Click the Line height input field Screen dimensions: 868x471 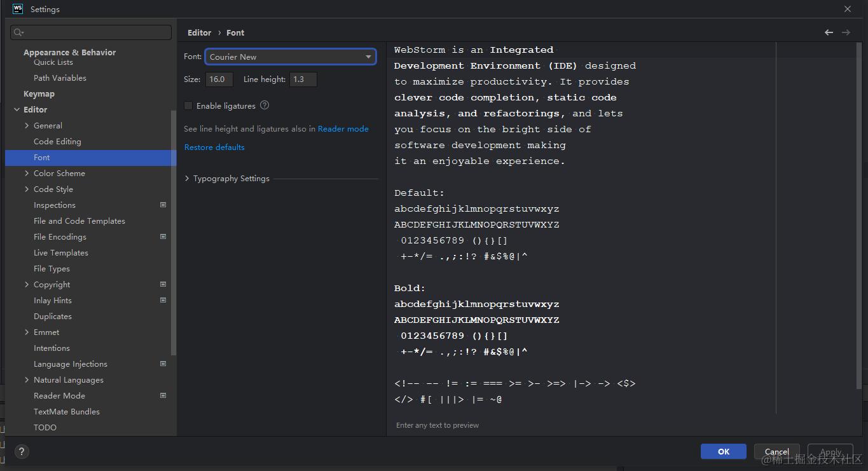point(303,79)
